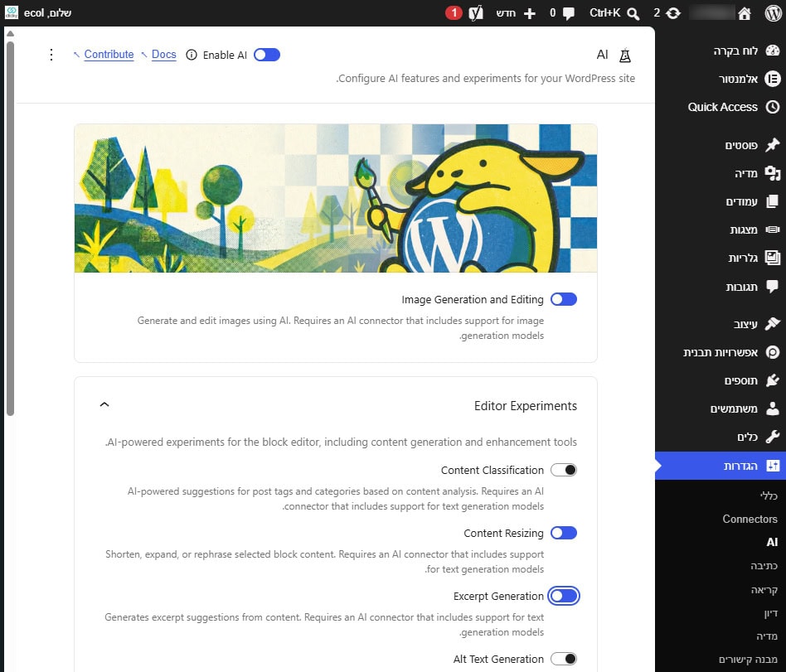Click Ctrl+K search shortcut text
Screen dimensions: 786x672
click(x=605, y=13)
